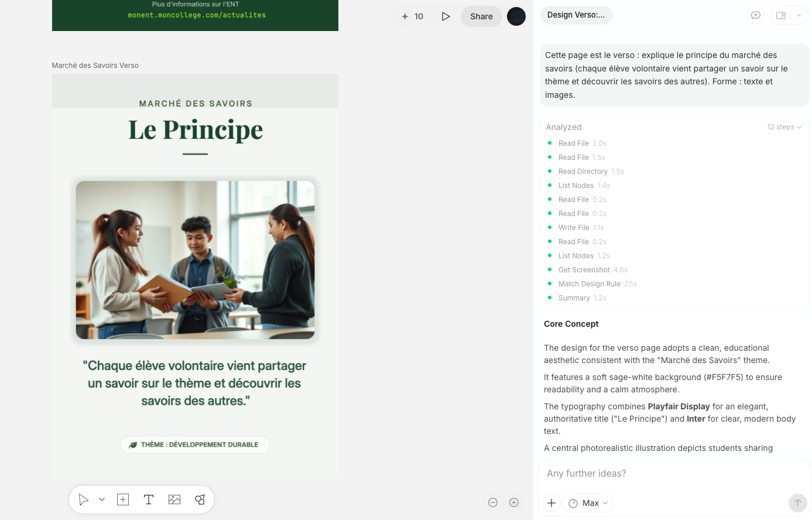
Task: Open the pointer tool options chevron
Action: point(102,500)
